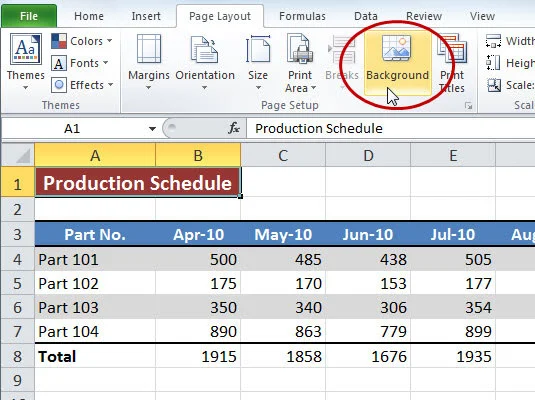Open the Insert ribbon tab
This screenshot has height=400, width=535.
point(146,16)
